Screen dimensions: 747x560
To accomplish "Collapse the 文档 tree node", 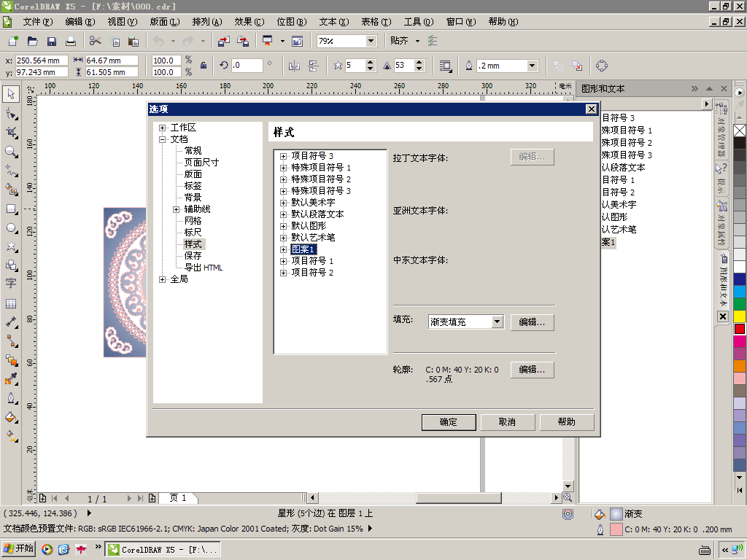I will 163,139.
